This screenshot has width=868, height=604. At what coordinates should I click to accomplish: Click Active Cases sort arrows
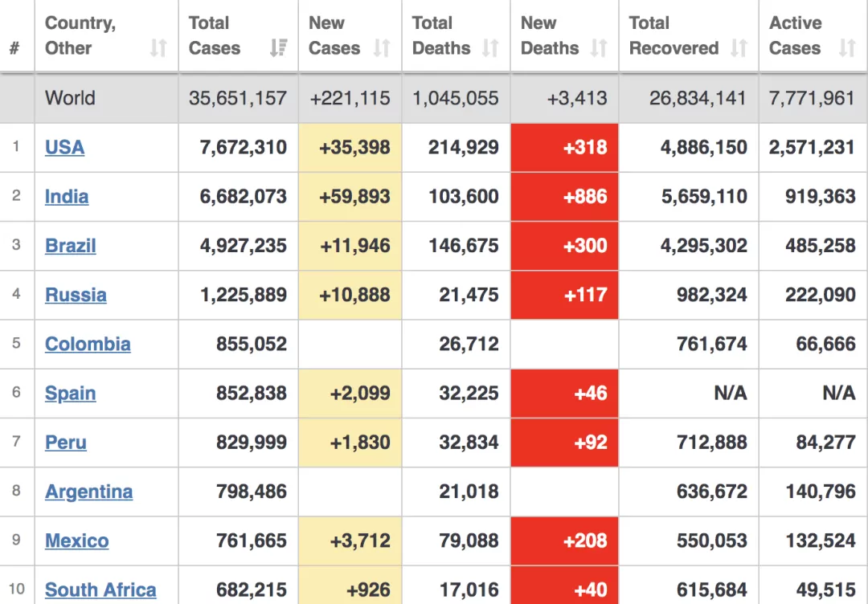coord(847,48)
